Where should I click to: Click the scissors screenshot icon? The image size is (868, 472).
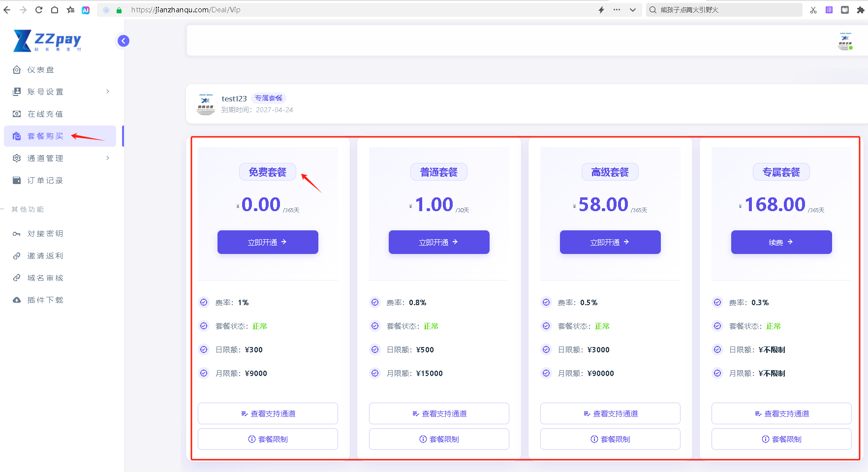click(813, 10)
